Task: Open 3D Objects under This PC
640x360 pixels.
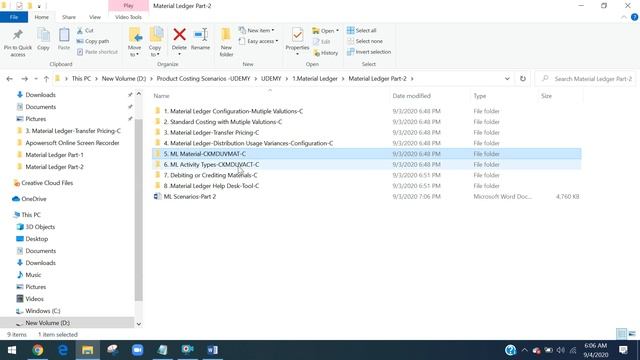Action: click(40, 227)
